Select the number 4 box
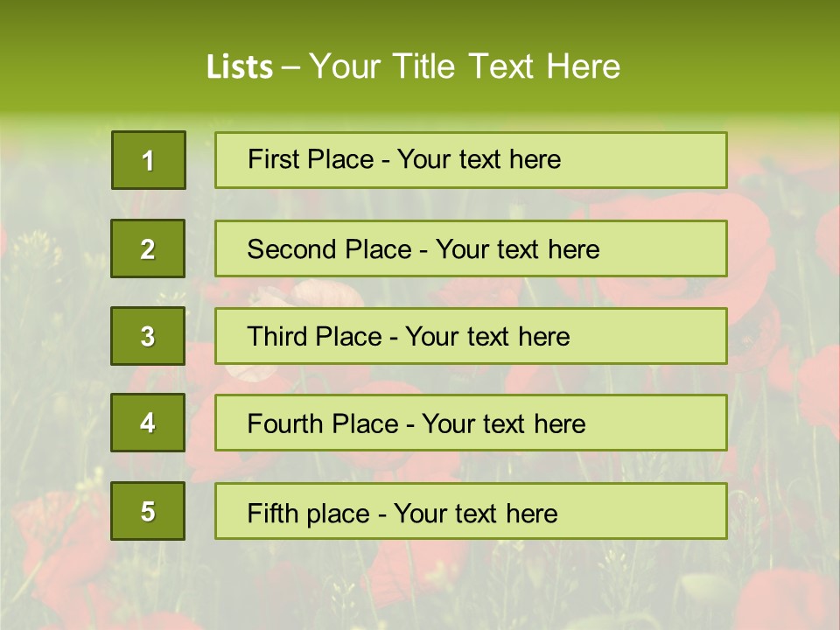The image size is (840, 630). (x=148, y=423)
